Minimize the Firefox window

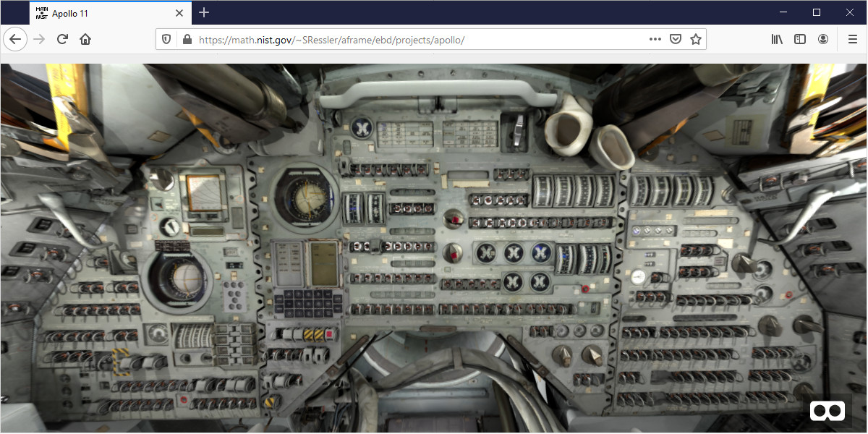(x=783, y=12)
